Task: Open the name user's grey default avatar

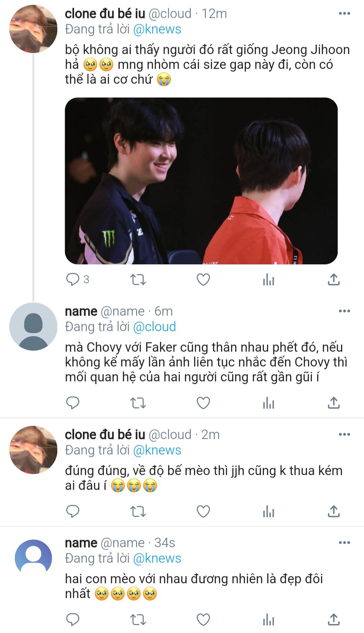Action: click(33, 326)
